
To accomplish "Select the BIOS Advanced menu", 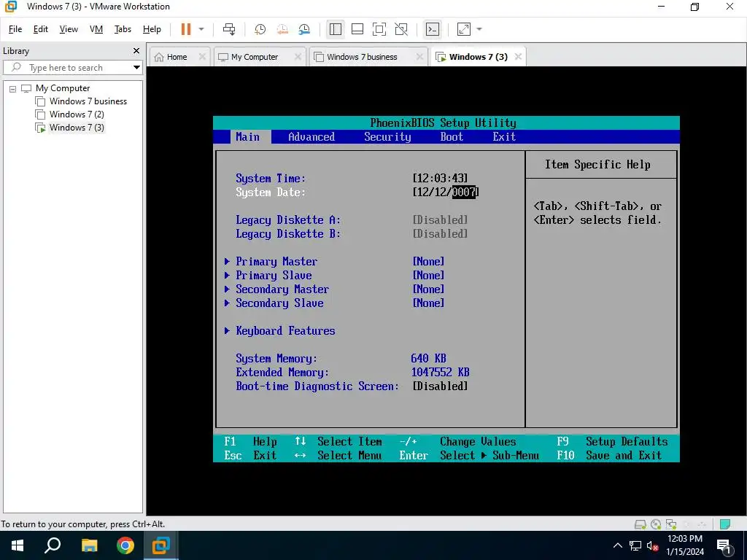I will (311, 136).
